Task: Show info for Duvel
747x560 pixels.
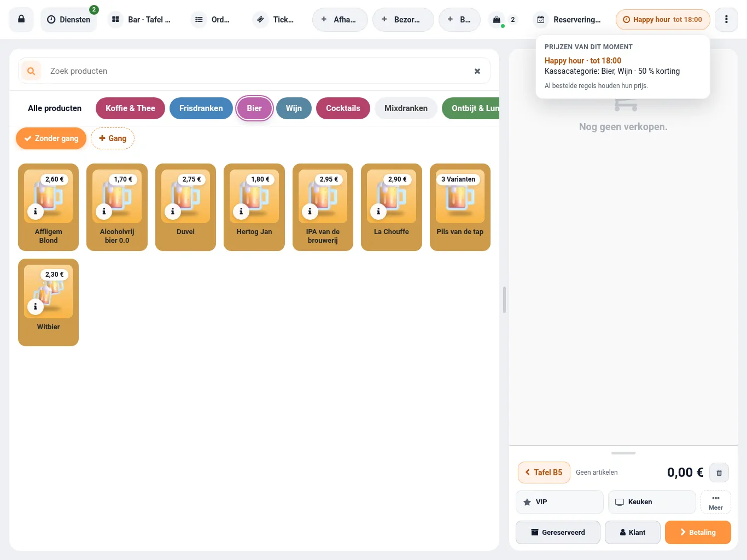Action: [173, 211]
